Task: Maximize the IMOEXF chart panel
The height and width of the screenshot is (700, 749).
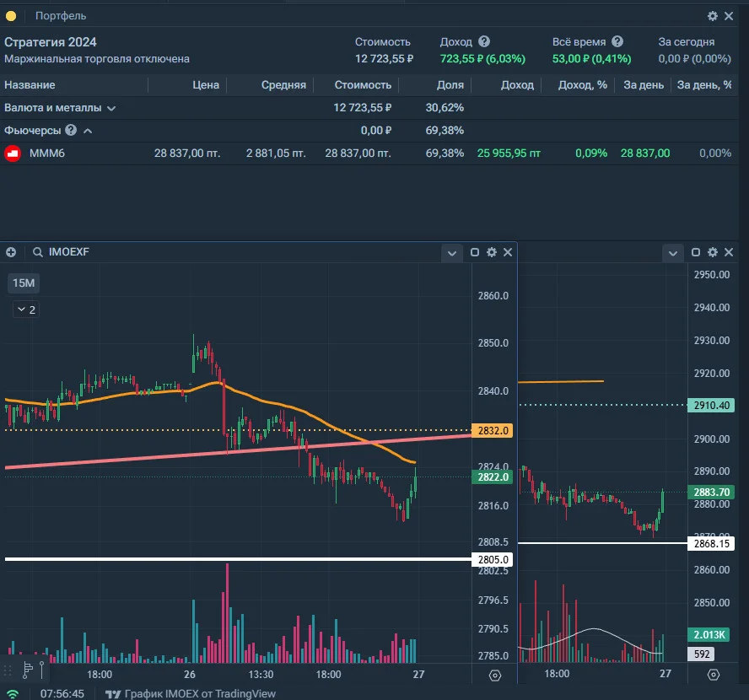Action: [474, 252]
